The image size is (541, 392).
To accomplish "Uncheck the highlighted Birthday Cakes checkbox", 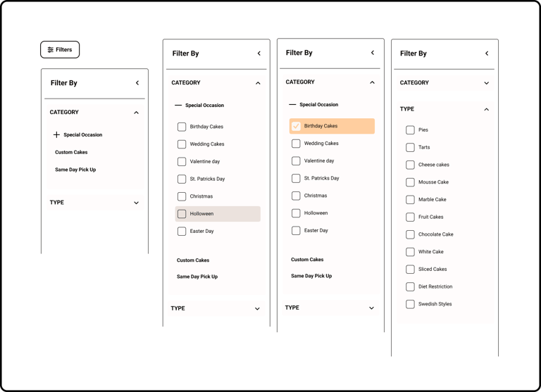I will 296,126.
